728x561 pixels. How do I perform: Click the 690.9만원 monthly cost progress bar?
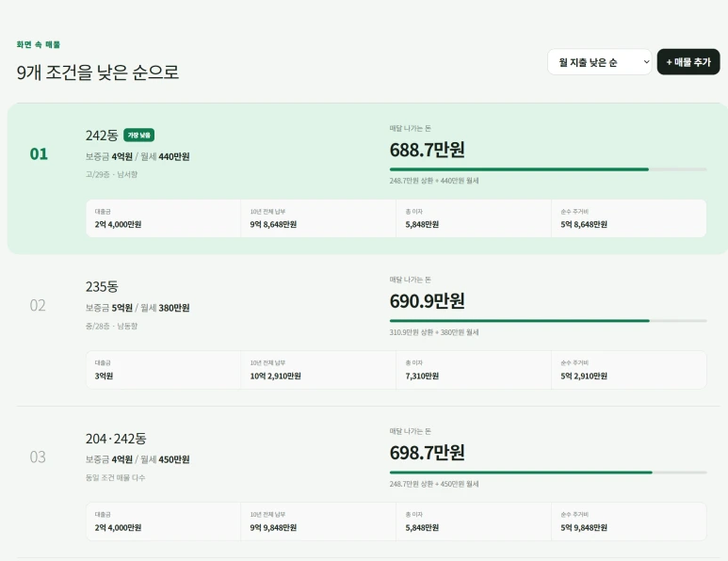[548, 321]
